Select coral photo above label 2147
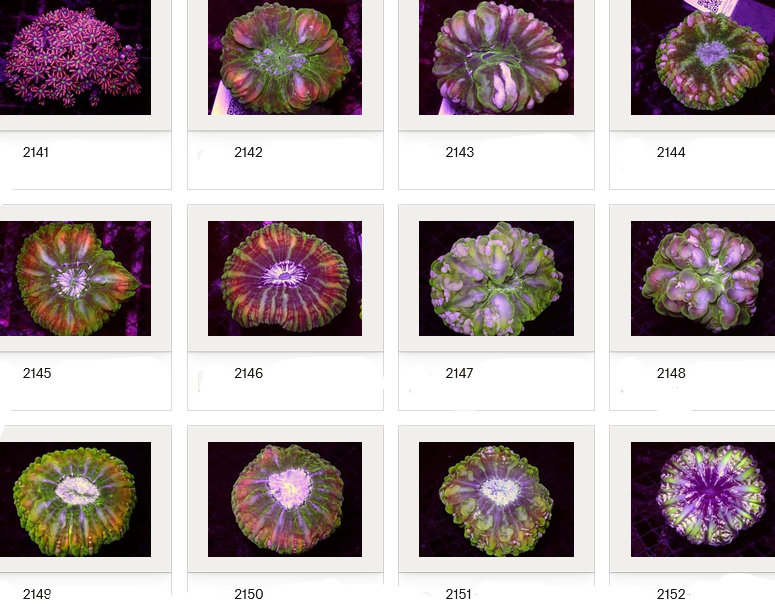 tap(496, 278)
